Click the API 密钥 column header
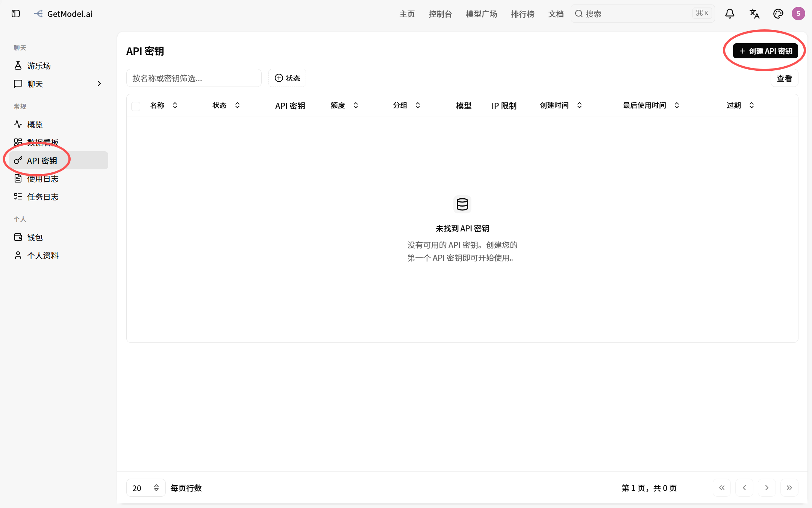This screenshot has width=812, height=508. point(290,106)
